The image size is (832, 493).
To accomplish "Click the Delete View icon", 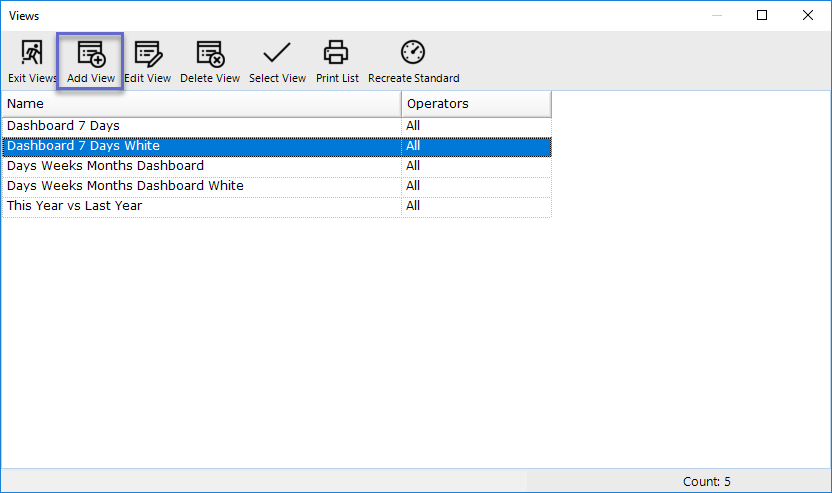I will tap(210, 54).
